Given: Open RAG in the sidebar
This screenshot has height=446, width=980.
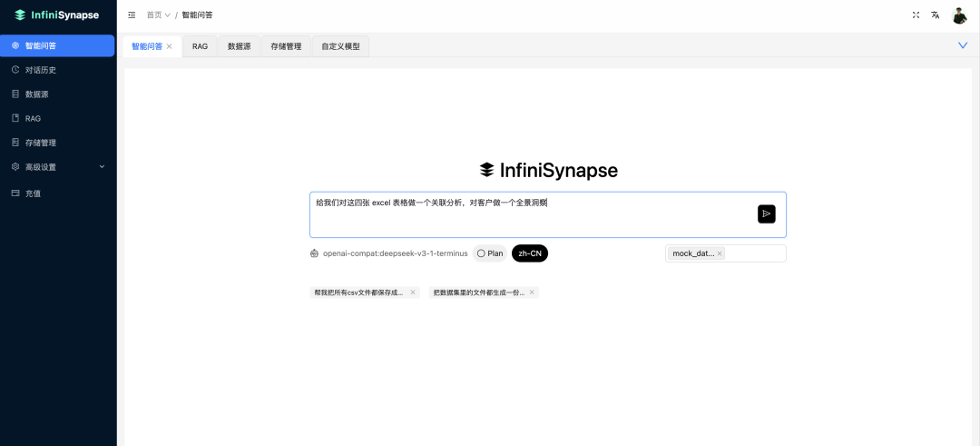Looking at the screenshot, I should [x=58, y=118].
